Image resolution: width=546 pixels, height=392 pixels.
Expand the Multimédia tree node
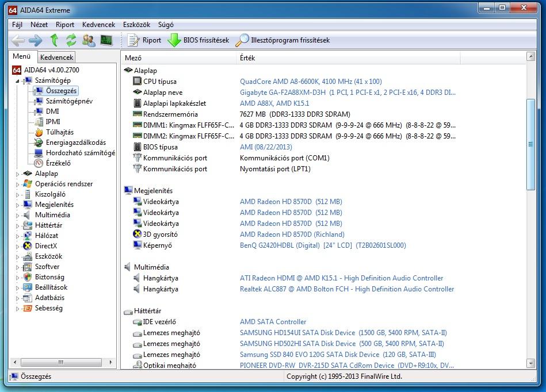coord(17,216)
